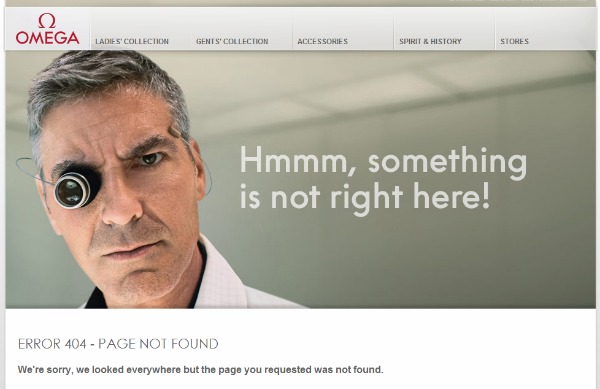Click the "PAGE NOT FOUND" heading words
This screenshot has height=389, width=600.
click(158, 344)
